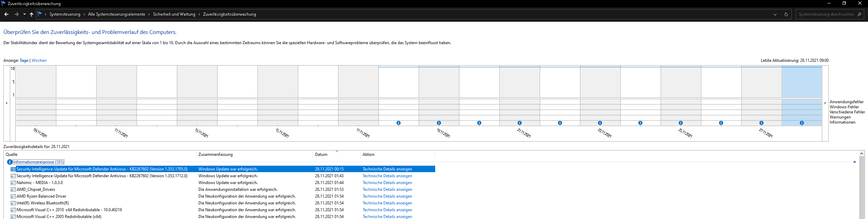This screenshot has width=868, height=219.
Task: Select the information icon for 22.11.2021
Action: coord(560,123)
